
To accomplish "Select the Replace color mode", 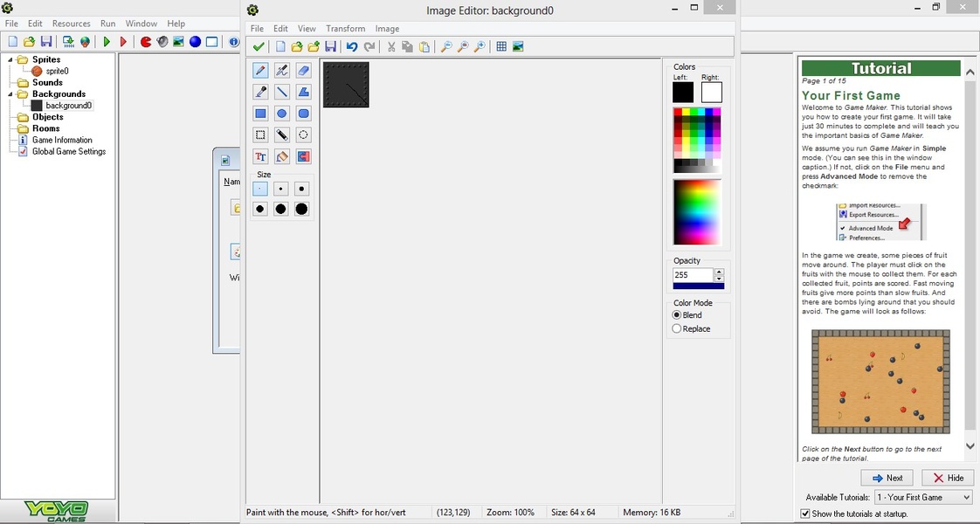I will click(x=677, y=329).
